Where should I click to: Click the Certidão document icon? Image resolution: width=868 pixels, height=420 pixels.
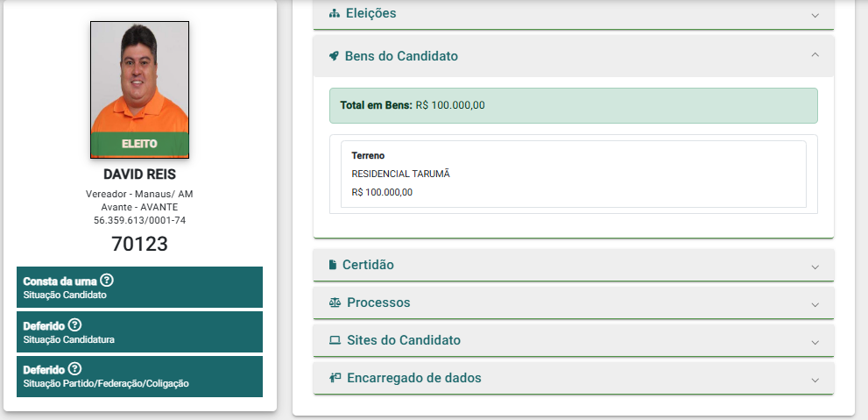tap(333, 265)
